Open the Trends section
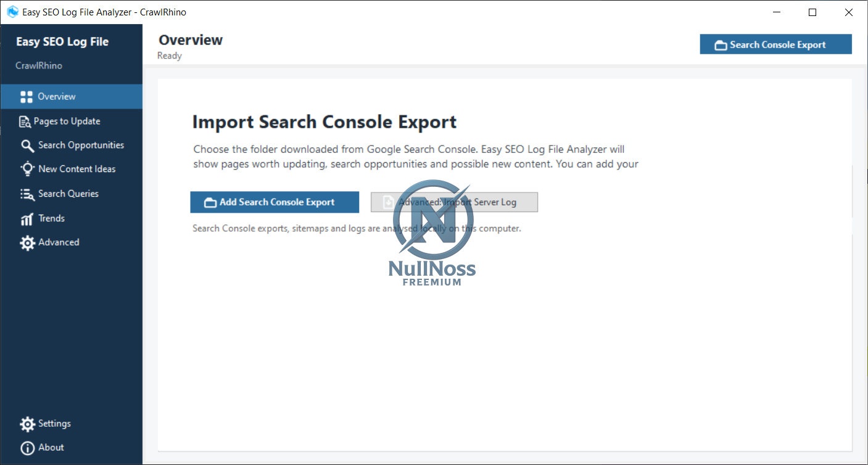 [71, 218]
